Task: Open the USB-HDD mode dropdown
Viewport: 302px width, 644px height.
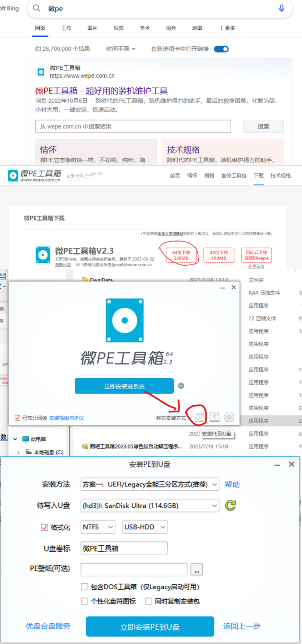Action: coord(145,527)
